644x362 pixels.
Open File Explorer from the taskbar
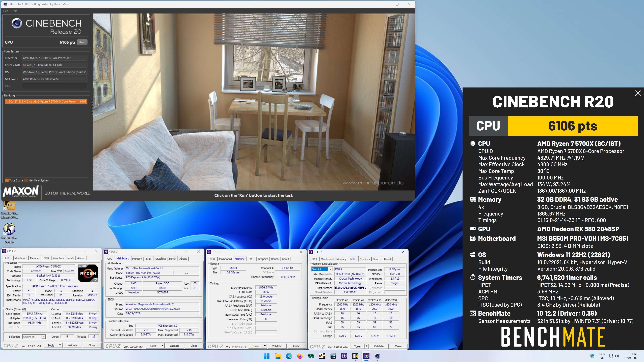(278, 356)
